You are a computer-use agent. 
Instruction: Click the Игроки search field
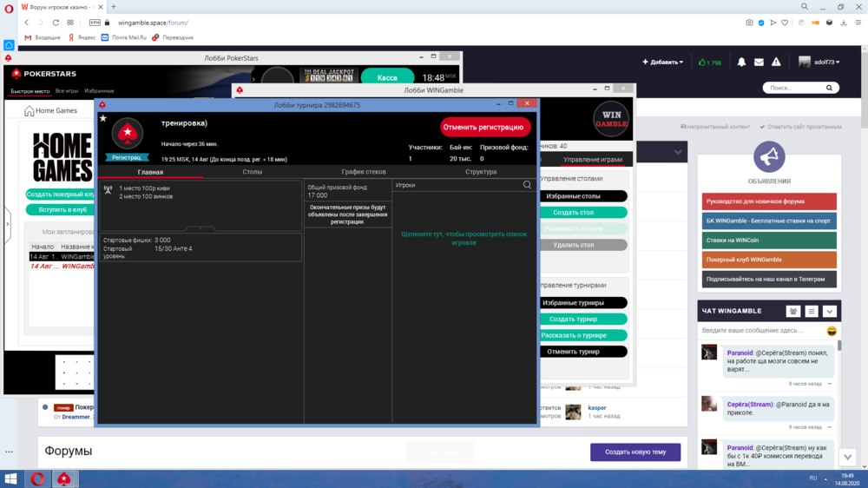(x=457, y=185)
